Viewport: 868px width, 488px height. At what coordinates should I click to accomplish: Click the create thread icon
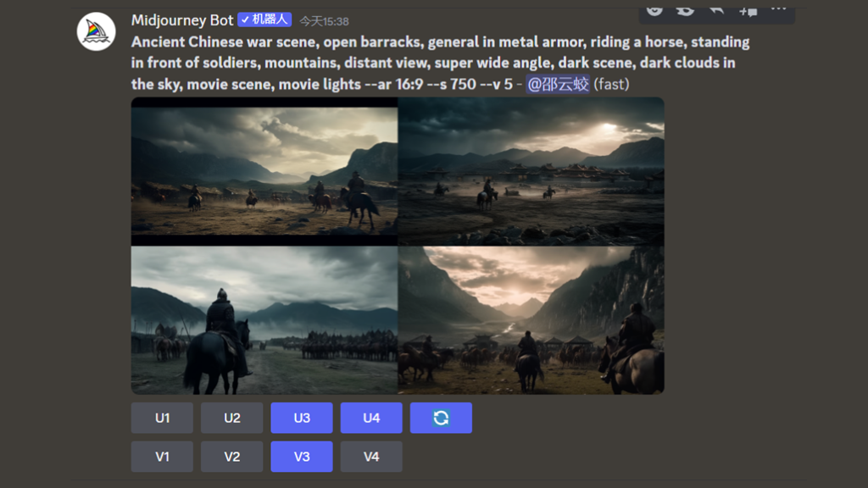[x=748, y=10]
